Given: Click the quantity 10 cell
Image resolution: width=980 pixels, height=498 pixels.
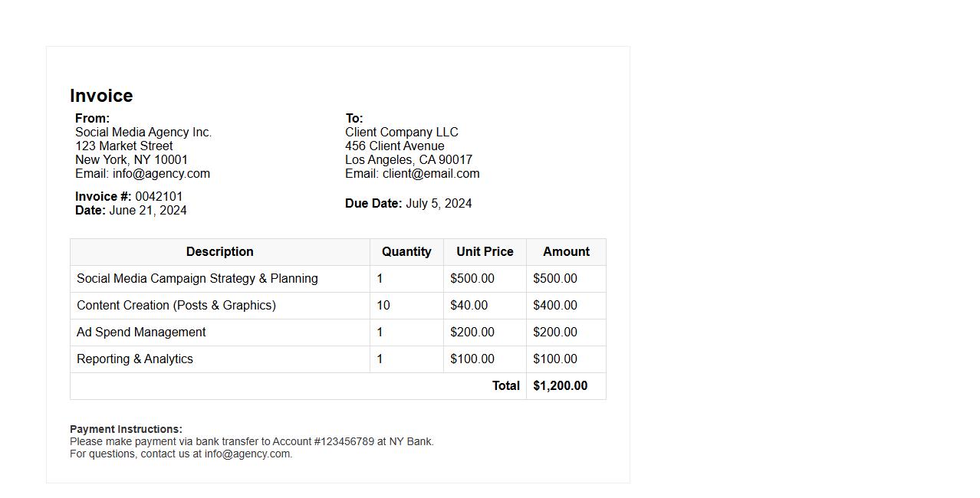Looking at the screenshot, I should [x=383, y=306].
